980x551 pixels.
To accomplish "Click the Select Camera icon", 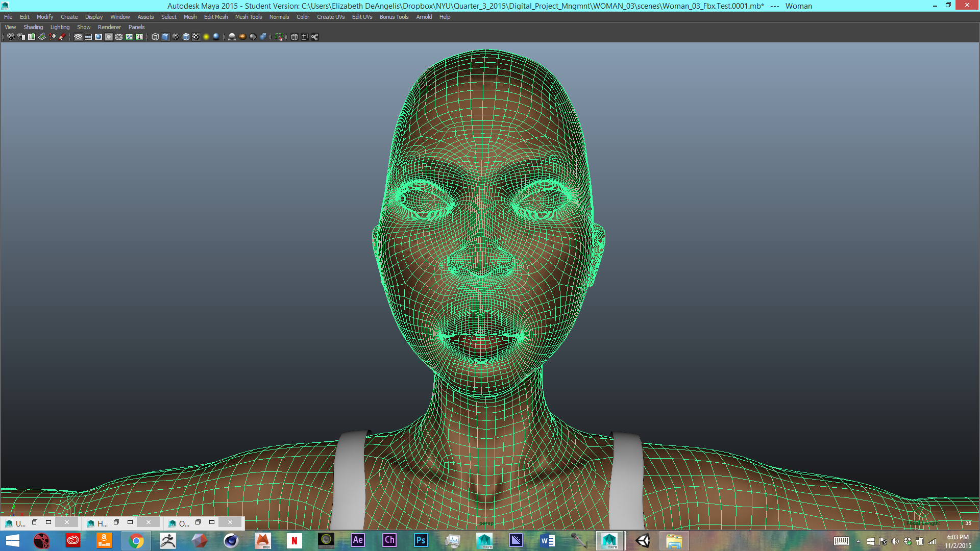I will pyautogui.click(x=11, y=37).
